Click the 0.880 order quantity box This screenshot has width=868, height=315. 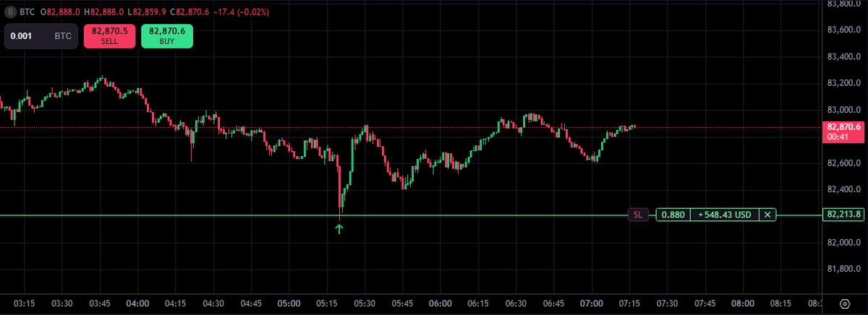tap(673, 215)
